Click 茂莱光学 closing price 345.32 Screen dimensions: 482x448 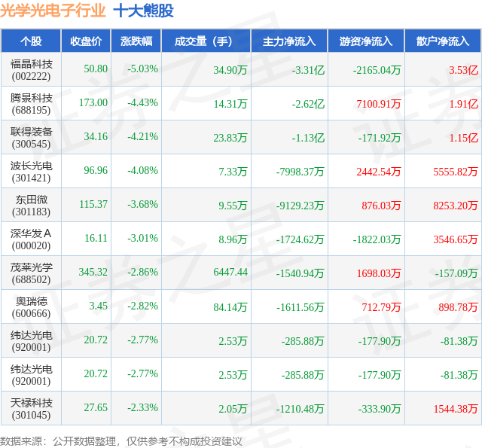[x=93, y=272]
